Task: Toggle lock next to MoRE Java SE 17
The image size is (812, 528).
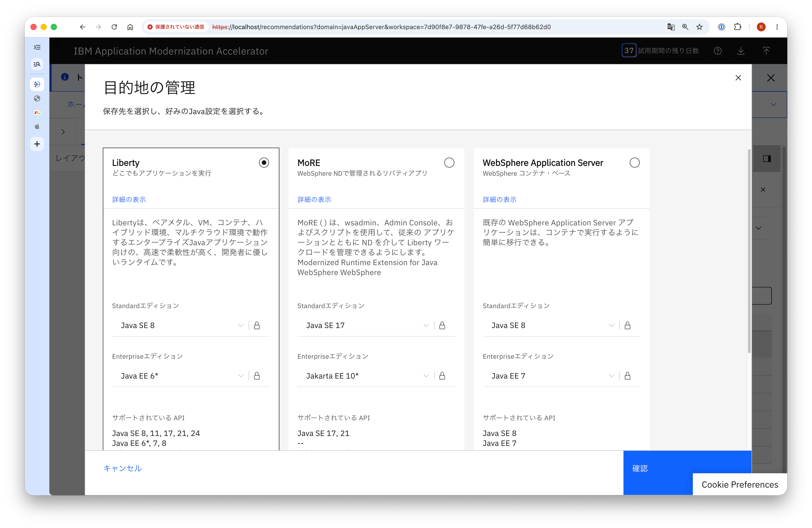Action: coord(442,325)
